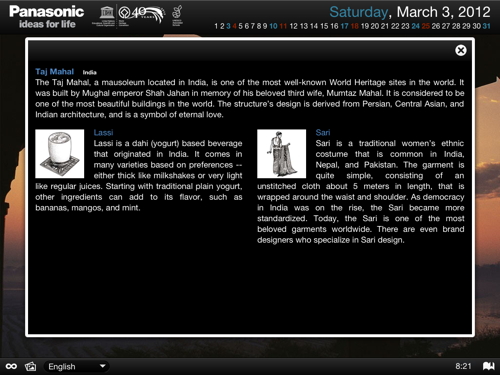The width and height of the screenshot is (500, 375).
Task: Select day 14 in the calendar strip
Action: click(x=314, y=26)
